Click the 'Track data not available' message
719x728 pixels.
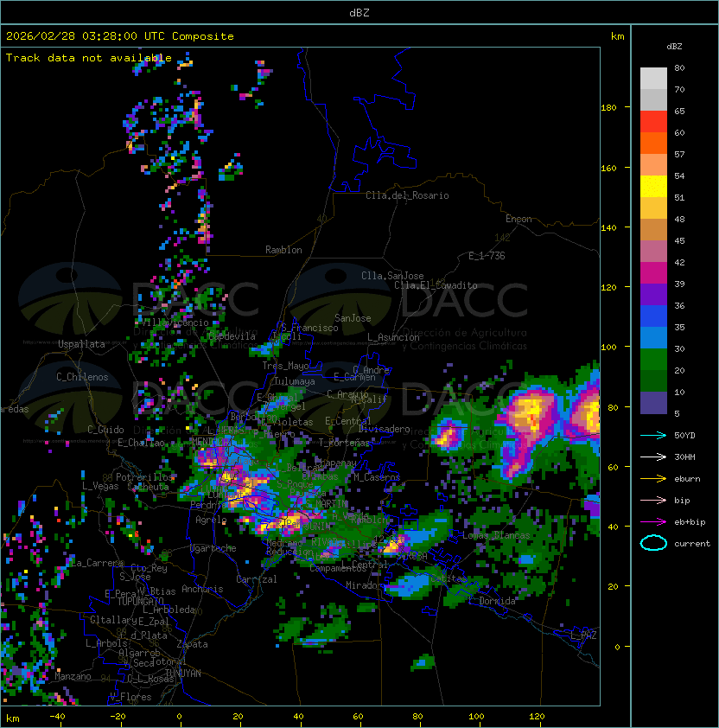tap(89, 58)
